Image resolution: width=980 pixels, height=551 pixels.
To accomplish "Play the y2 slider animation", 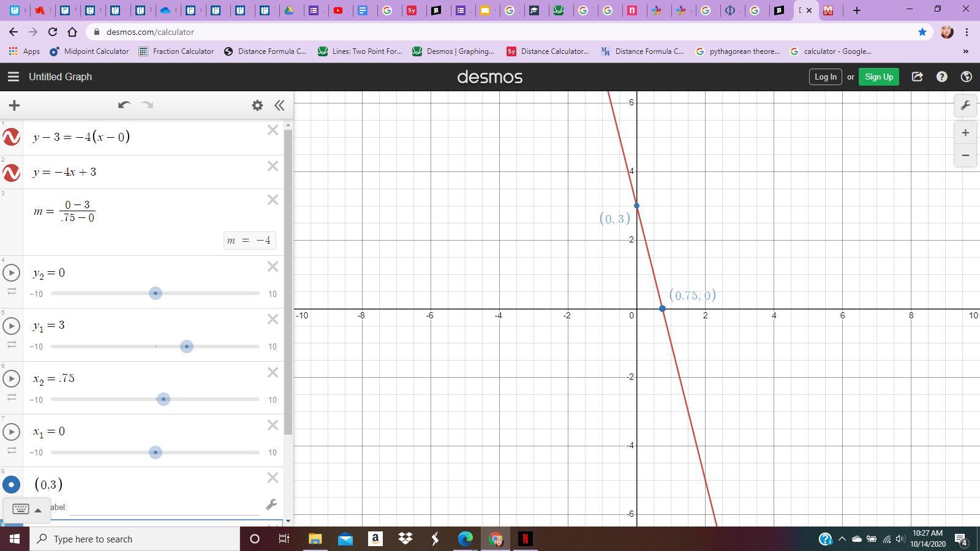I will tap(11, 272).
